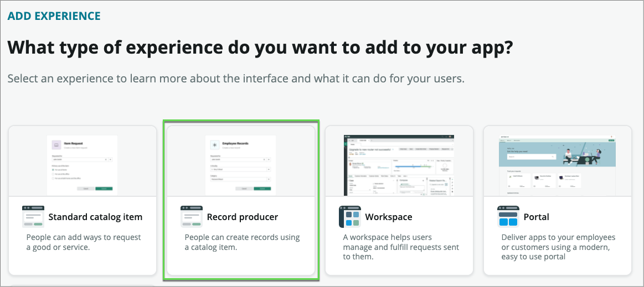This screenshot has height=287, width=644.
Task: Select the Portal title text
Action: 536,217
